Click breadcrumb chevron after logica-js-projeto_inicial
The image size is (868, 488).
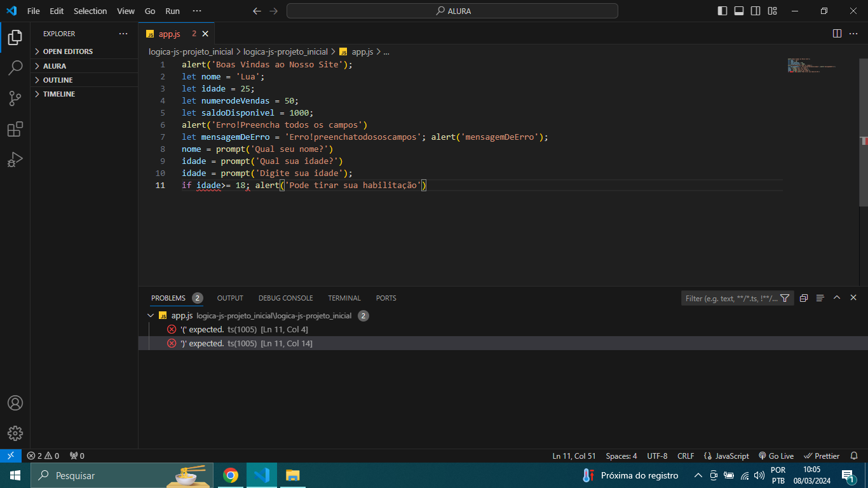point(239,52)
